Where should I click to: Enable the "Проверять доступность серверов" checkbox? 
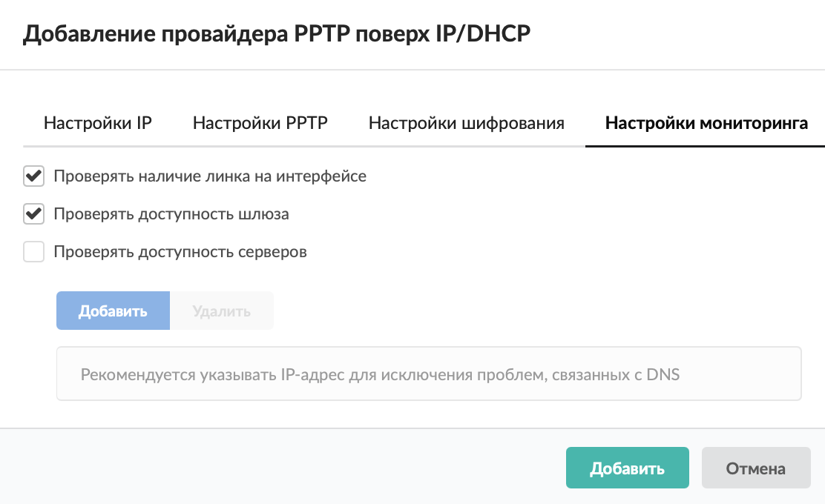(x=33, y=252)
